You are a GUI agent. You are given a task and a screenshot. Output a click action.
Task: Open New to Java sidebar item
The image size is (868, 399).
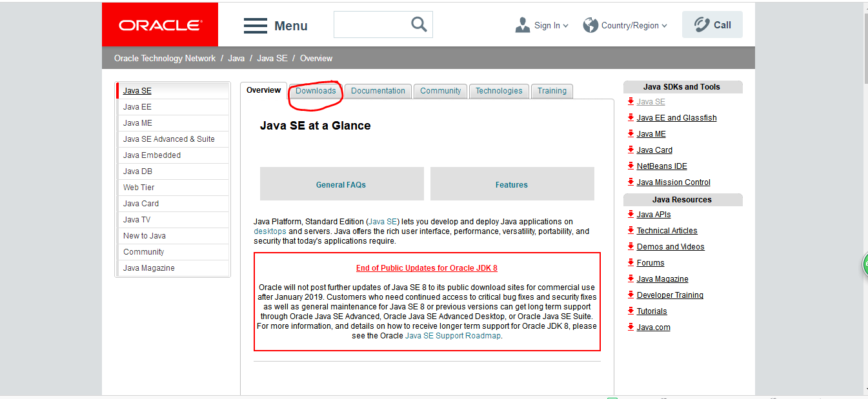click(173, 236)
